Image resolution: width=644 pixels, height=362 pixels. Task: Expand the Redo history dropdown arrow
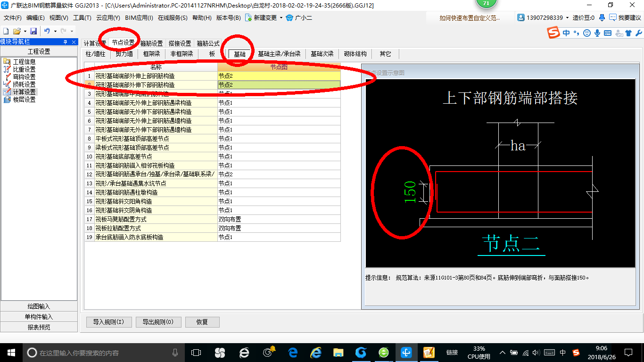[x=72, y=31]
